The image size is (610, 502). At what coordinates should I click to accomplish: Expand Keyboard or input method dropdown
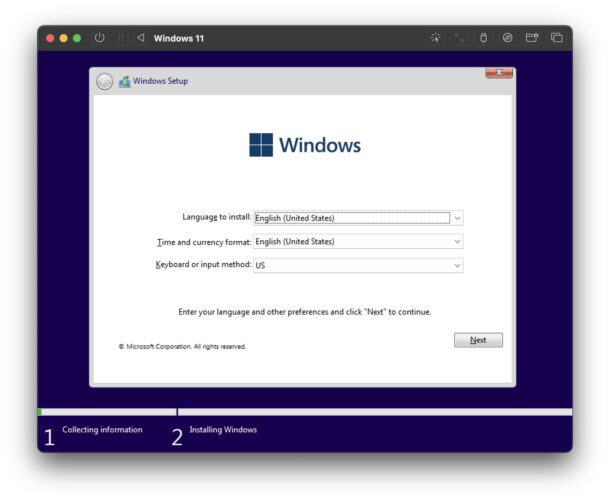pos(457,266)
